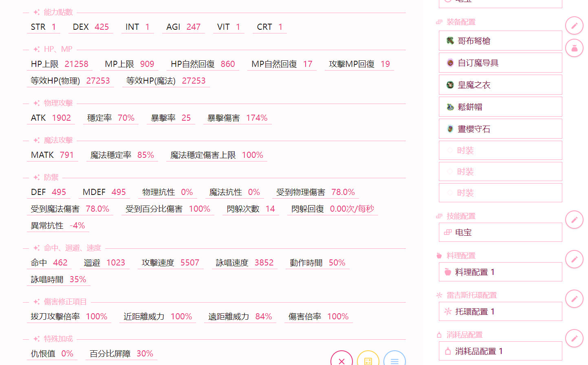Open the 电宝 skill configuration box
This screenshot has height=365, width=588.
coord(500,232)
